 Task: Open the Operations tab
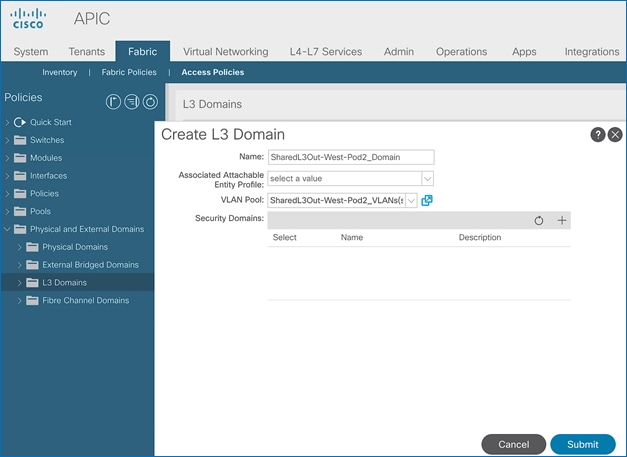pyautogui.click(x=461, y=52)
